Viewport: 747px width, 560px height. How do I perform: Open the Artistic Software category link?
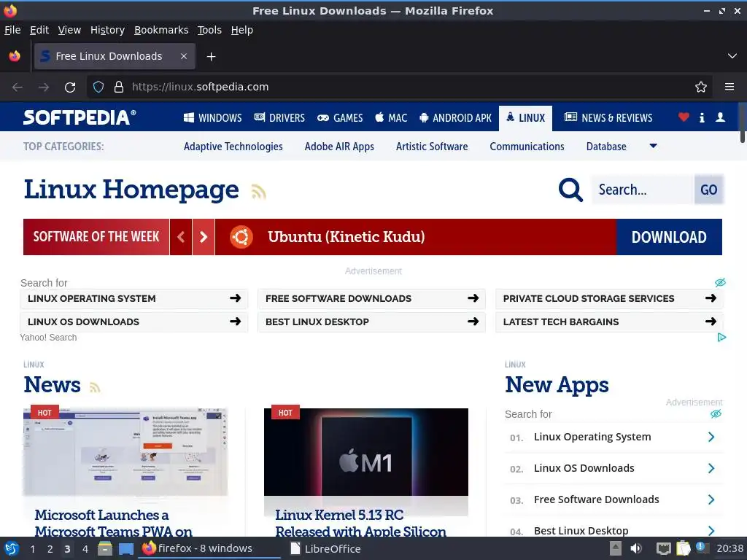tap(432, 147)
